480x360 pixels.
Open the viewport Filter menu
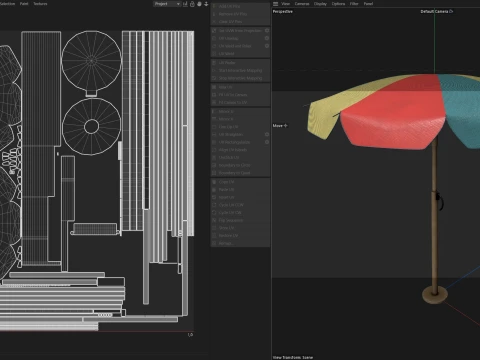354,4
